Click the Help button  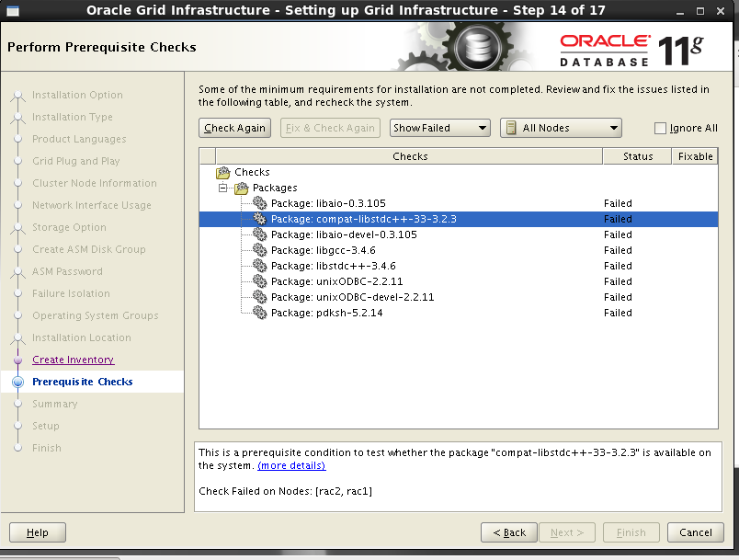tap(37, 531)
